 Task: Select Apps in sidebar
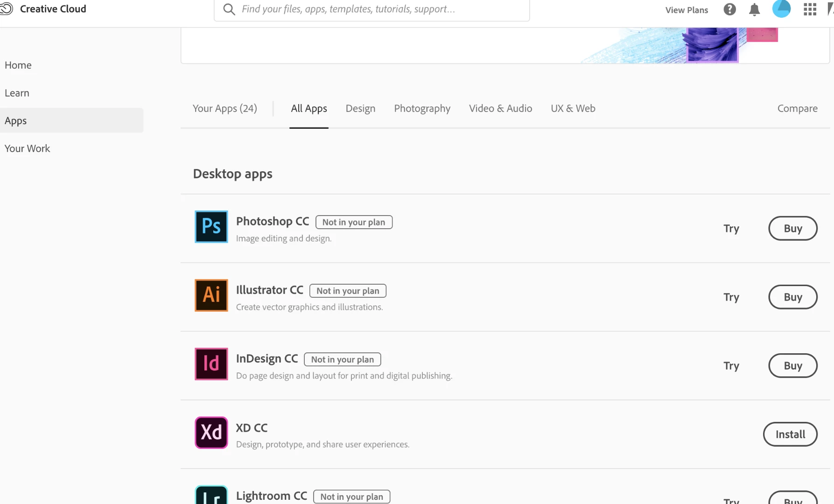click(71, 120)
